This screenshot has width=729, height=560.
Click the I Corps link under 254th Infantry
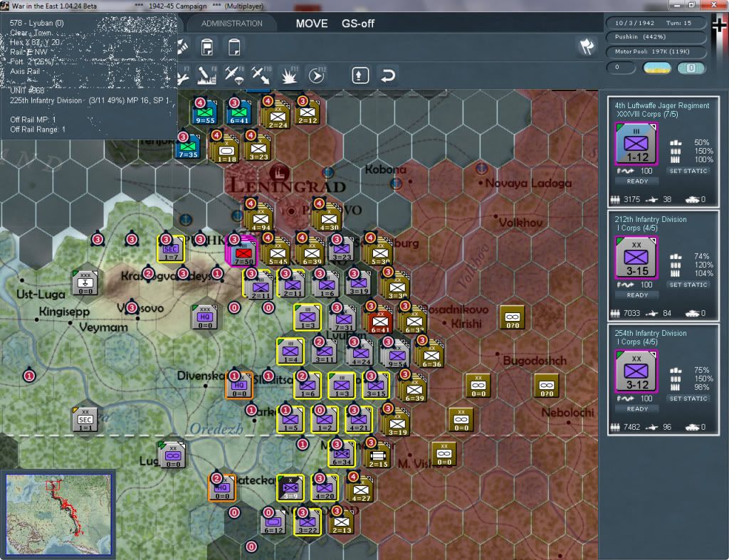click(636, 342)
